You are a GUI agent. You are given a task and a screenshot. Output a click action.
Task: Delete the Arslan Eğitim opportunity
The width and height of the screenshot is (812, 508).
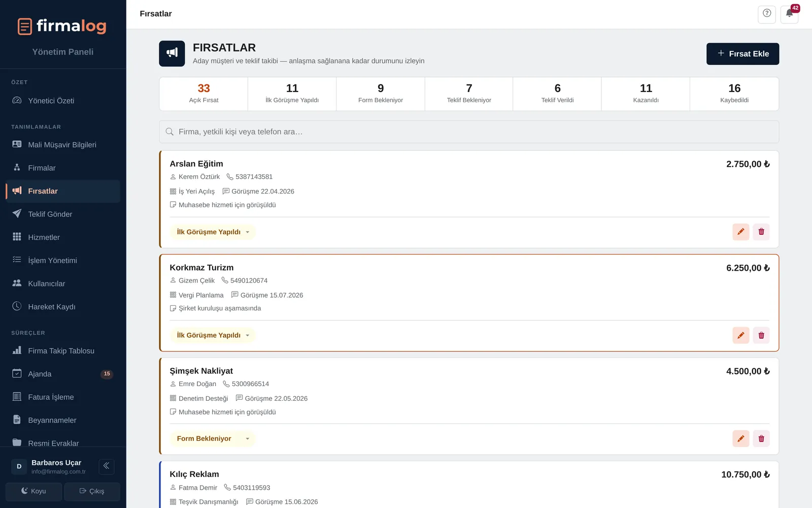(x=761, y=232)
